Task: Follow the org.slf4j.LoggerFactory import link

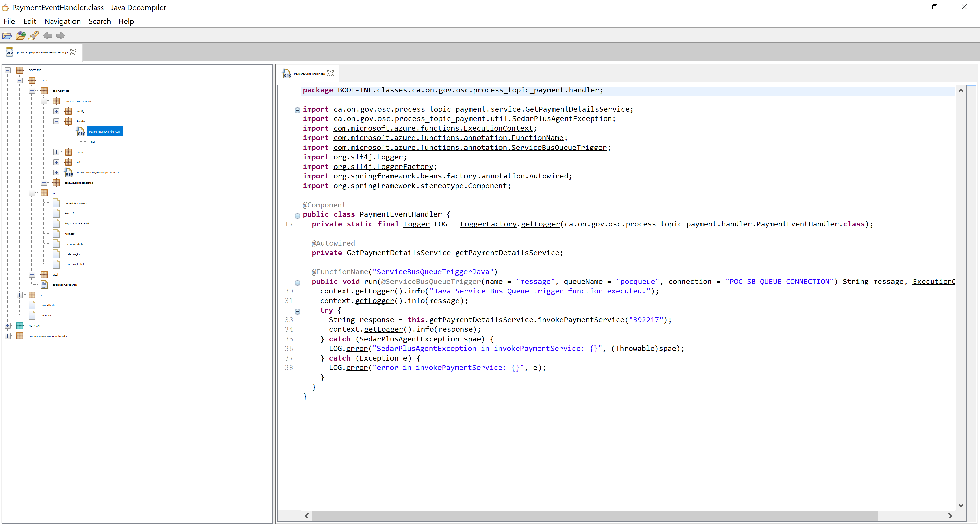Action: point(384,166)
